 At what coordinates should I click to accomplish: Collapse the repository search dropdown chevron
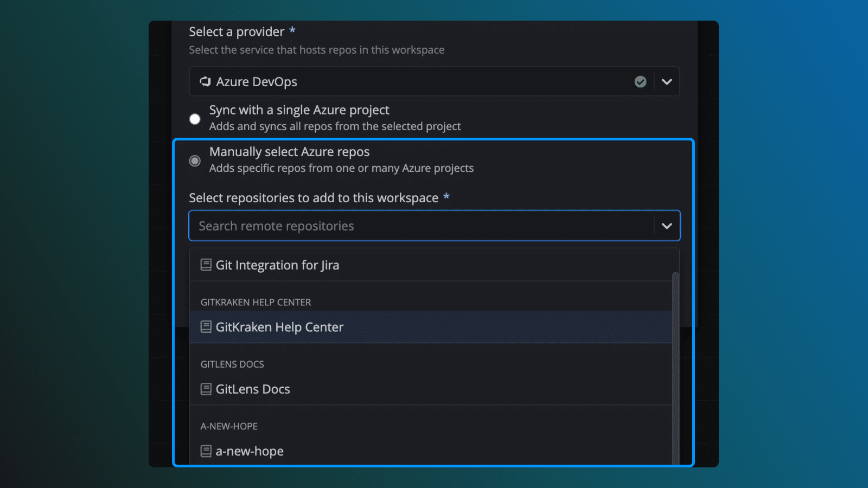667,226
